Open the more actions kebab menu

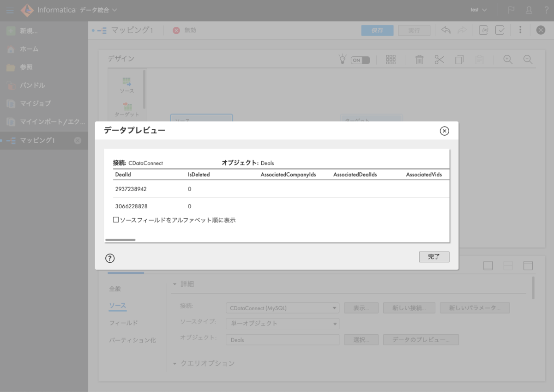pos(520,30)
